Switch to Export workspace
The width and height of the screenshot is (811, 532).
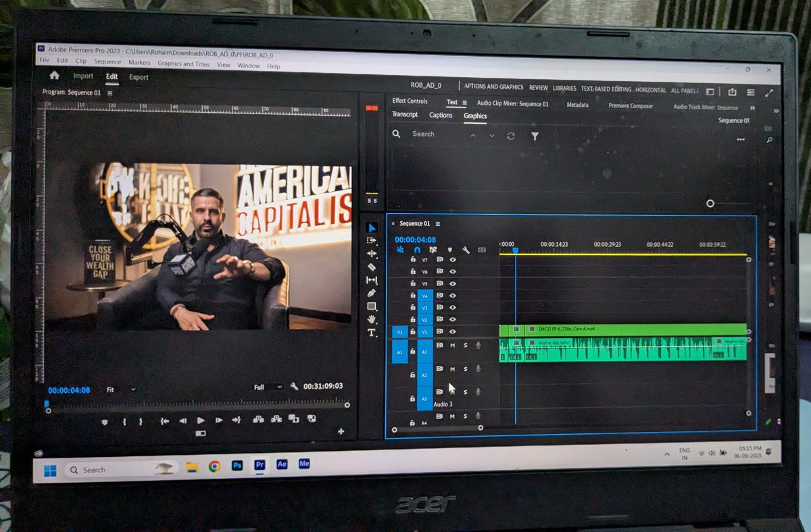pyautogui.click(x=139, y=77)
